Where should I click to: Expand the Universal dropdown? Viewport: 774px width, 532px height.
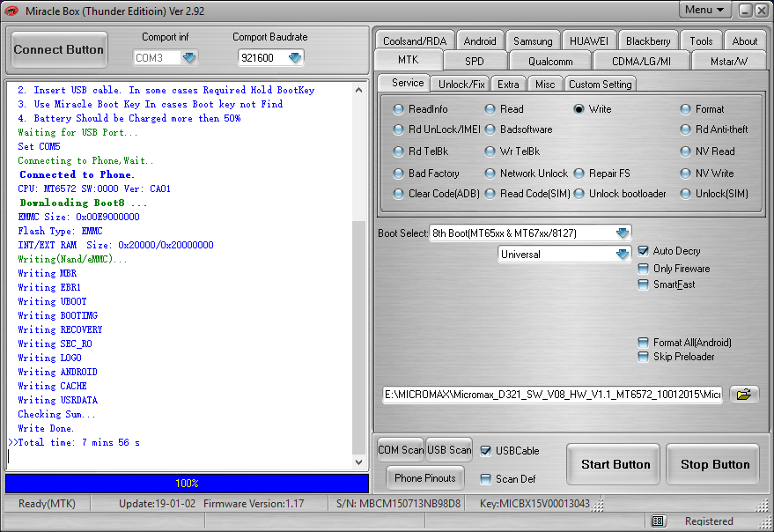pyautogui.click(x=623, y=255)
